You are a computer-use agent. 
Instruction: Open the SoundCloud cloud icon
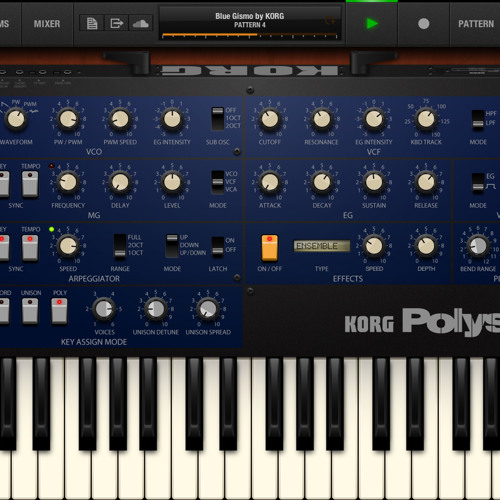pos(141,23)
